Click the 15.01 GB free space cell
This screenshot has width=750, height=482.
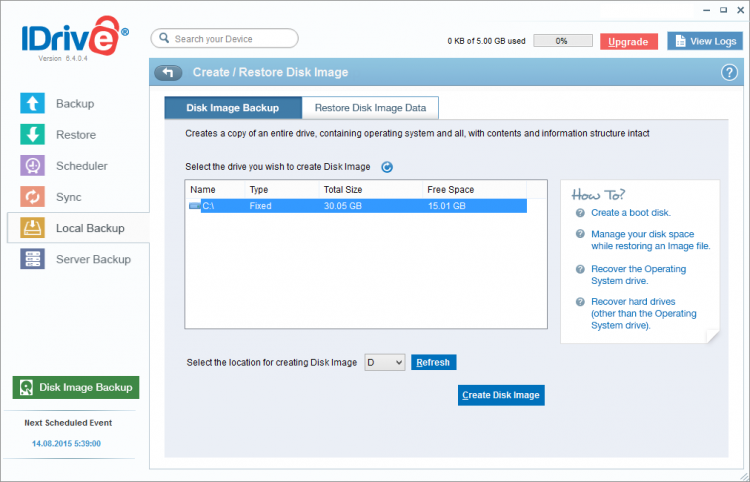pyautogui.click(x=446, y=206)
